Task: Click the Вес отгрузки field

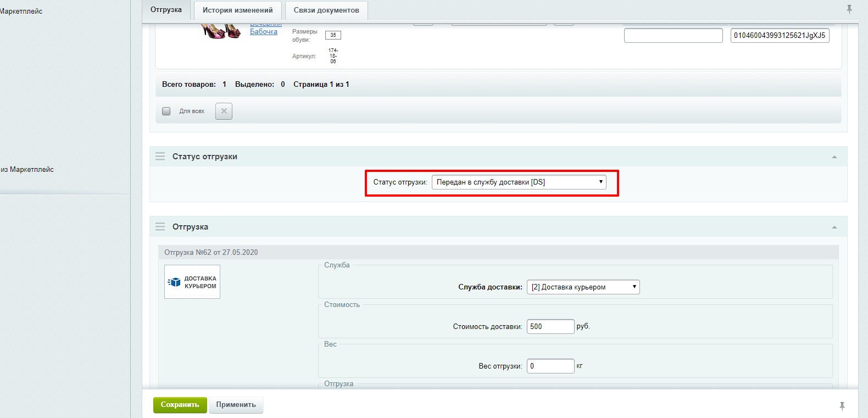Action: [550, 366]
